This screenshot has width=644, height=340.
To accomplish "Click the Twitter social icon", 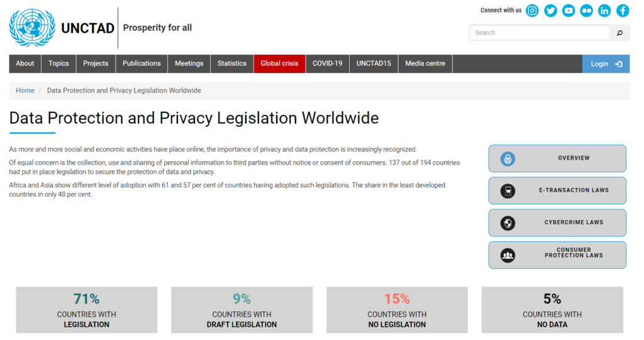I will [x=550, y=11].
